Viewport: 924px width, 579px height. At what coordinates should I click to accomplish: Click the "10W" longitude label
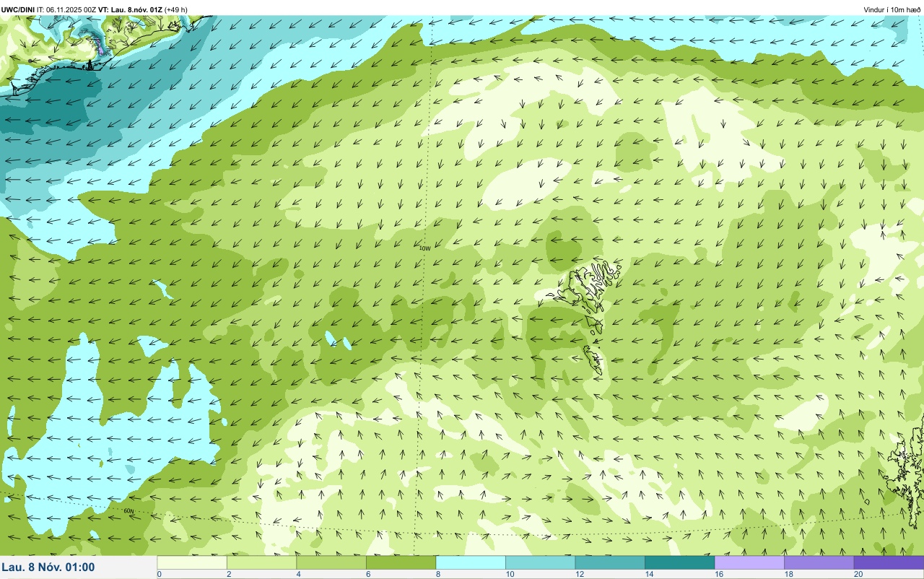(x=424, y=248)
